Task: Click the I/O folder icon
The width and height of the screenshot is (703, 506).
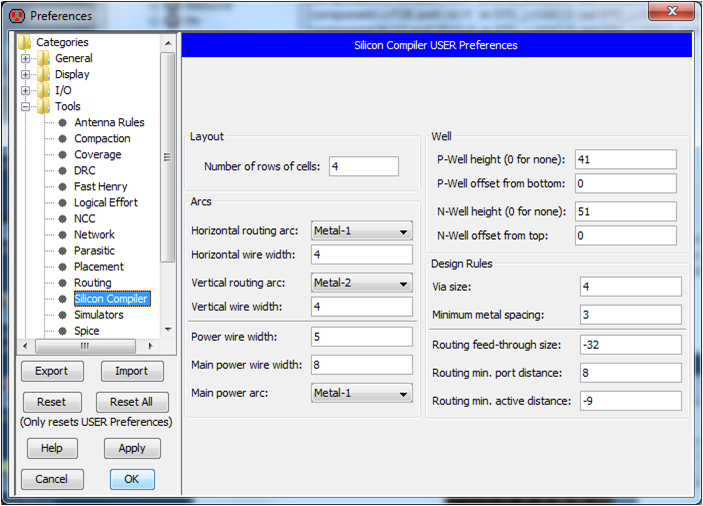Action: [43, 91]
